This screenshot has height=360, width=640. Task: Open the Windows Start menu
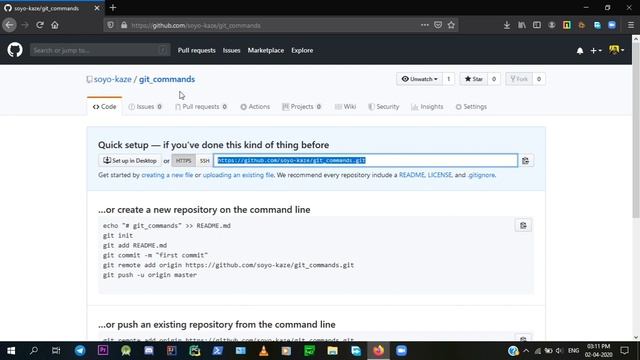[x=11, y=351]
